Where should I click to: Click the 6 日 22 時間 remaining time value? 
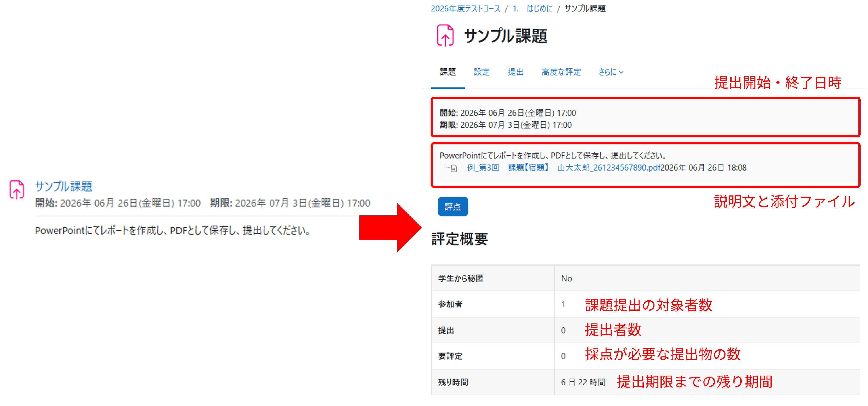point(583,382)
